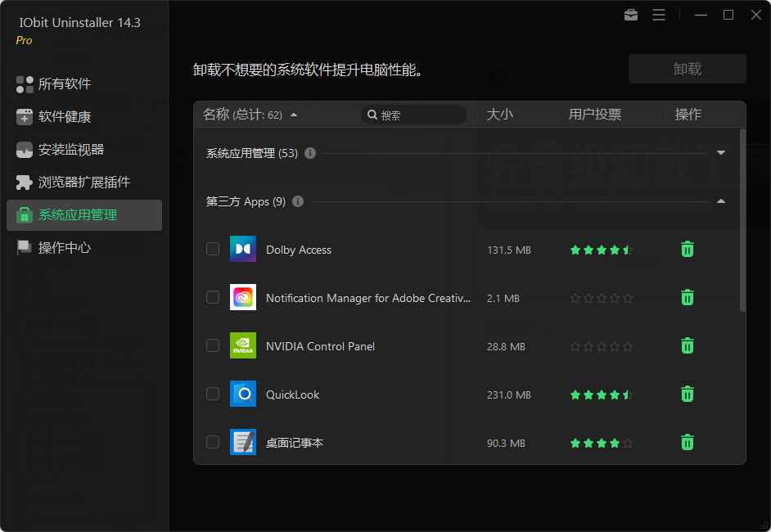Screen dimensions: 771x532
Task: Expand the 系统应用管理 (53) section arrow
Action: (x=721, y=152)
